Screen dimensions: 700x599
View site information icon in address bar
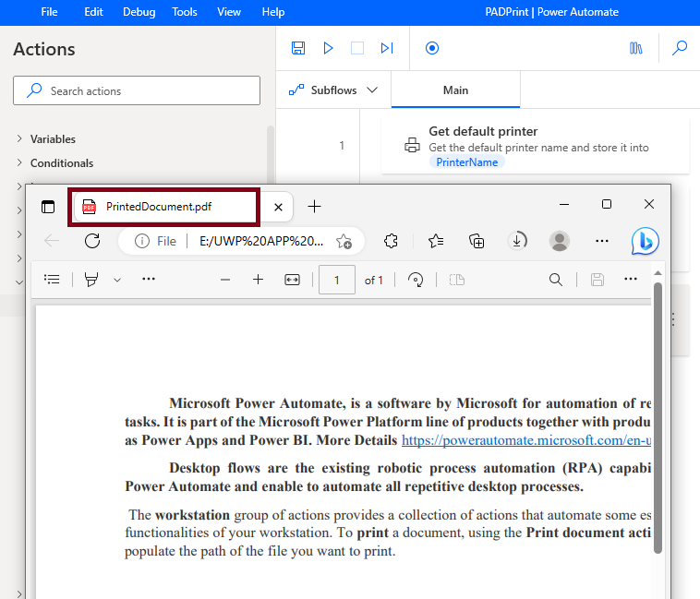click(142, 241)
